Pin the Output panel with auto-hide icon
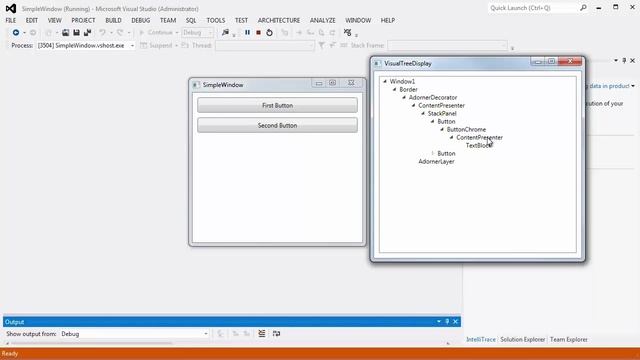 447,322
